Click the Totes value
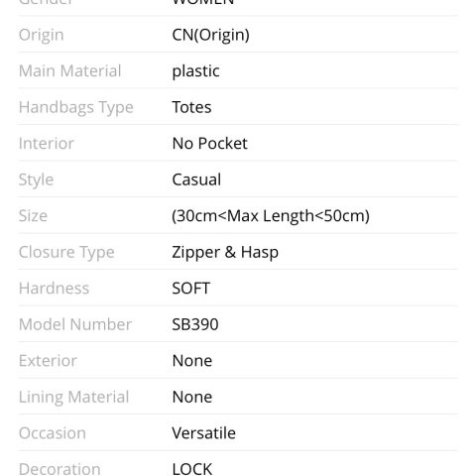Viewport: 476px width, 476px height. pos(191,107)
